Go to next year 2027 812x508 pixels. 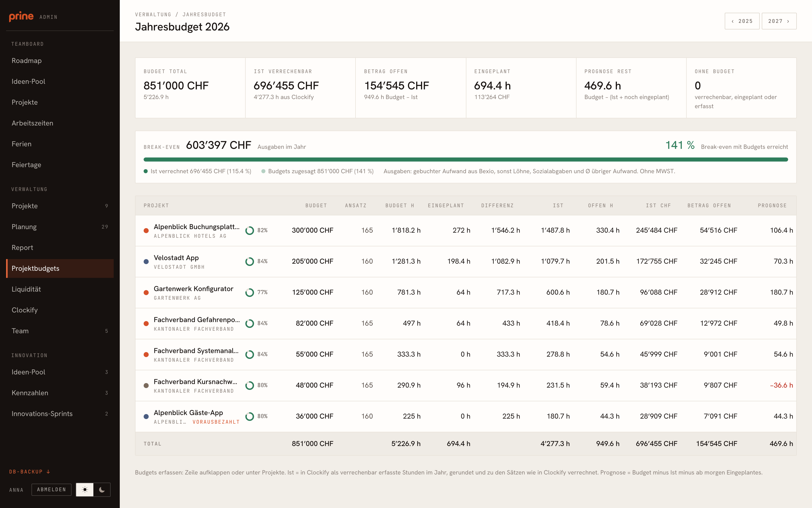tap(779, 21)
